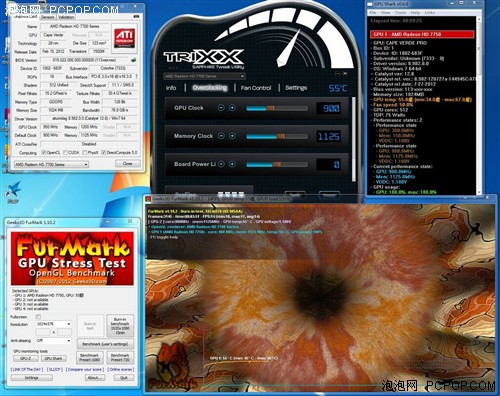Screen dimensions: 500x396
Task: Click the BIOS version save chip icon
Action: pos(133,60)
